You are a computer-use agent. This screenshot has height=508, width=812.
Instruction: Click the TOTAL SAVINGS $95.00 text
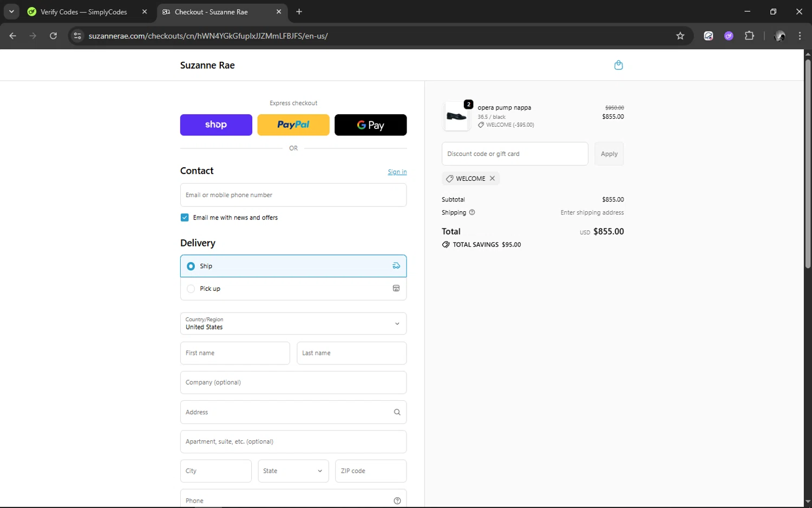point(487,245)
